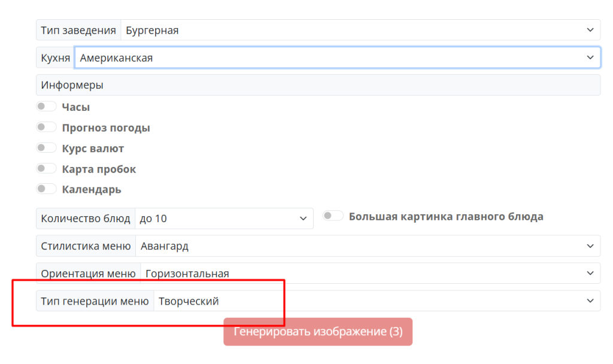Click the Карта пробок label text

(99, 169)
